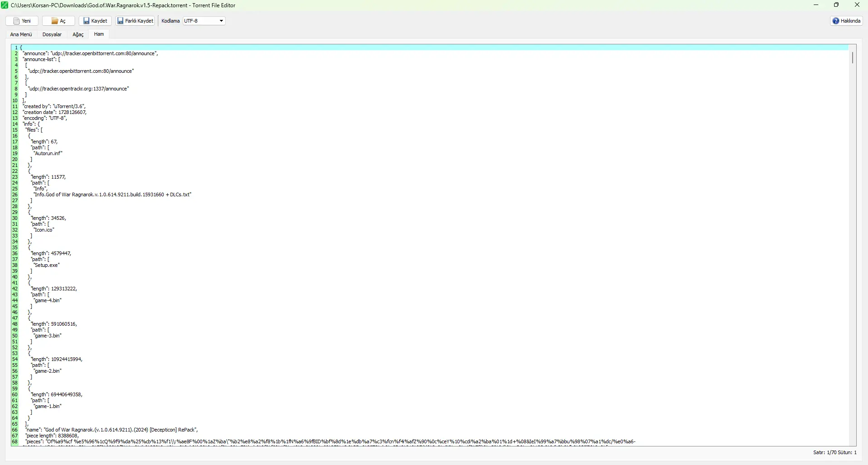Click the "length": 11577 line
The image size is (868, 465).
[x=48, y=177]
